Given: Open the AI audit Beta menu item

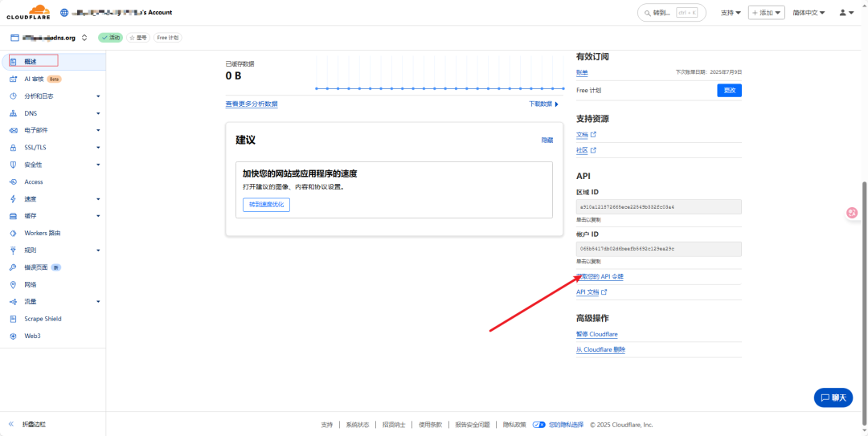Looking at the screenshot, I should (54, 79).
